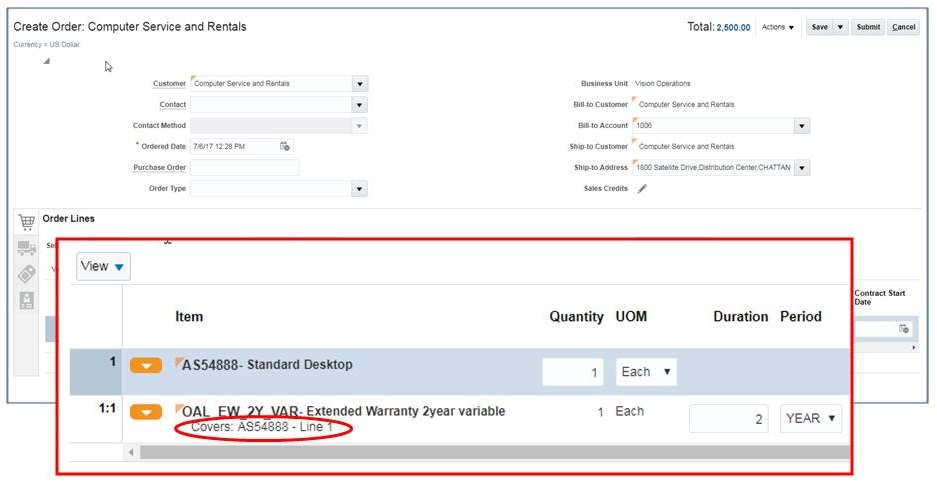Screen dimensions: 937x488
Task: Click the Cancel button
Action: pos(904,27)
